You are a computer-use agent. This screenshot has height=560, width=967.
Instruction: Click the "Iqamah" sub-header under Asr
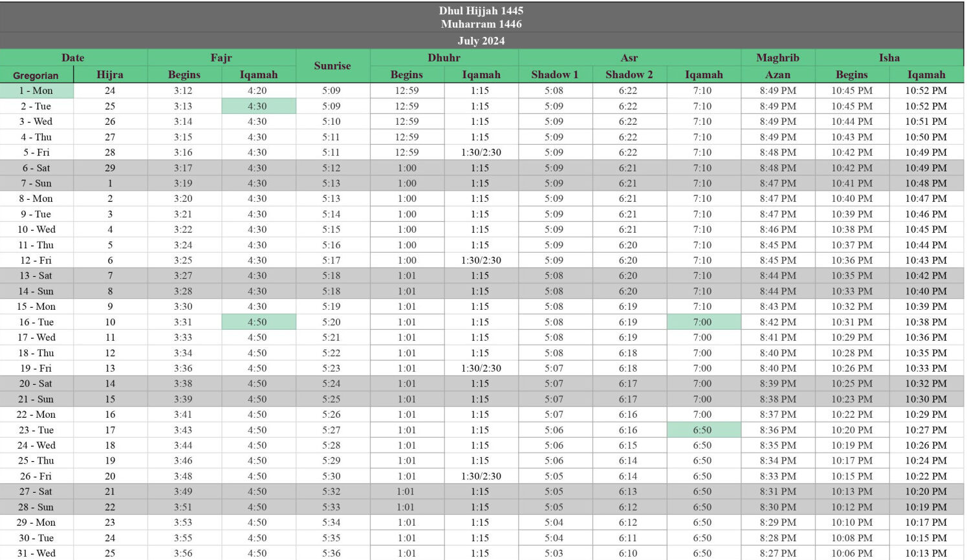pyautogui.click(x=704, y=74)
